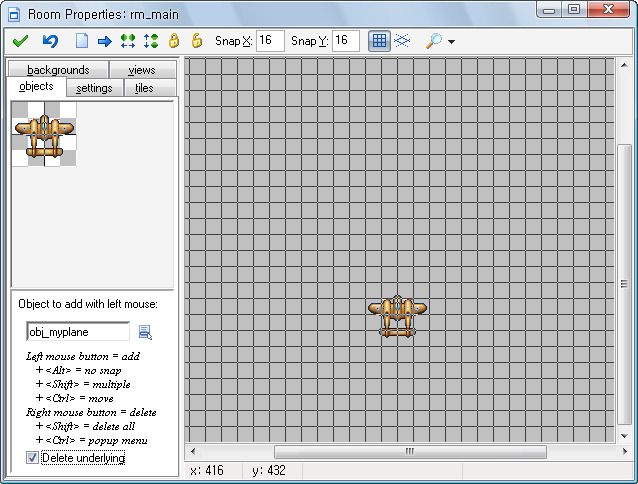
Task: Click the 'y: 432' status bar text
Action: point(269,471)
